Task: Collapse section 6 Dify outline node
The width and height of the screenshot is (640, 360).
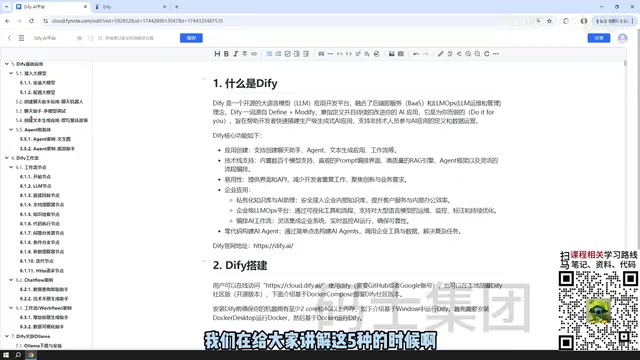Action: click(7, 158)
